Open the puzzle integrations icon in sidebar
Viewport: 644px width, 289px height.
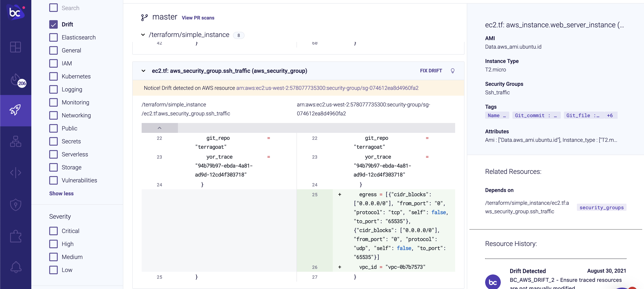(15, 236)
